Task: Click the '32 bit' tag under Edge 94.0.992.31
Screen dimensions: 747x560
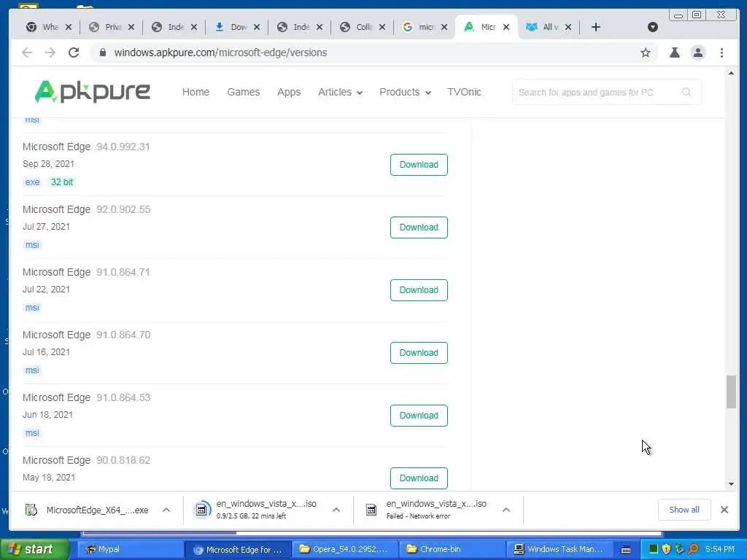Action: [x=62, y=182]
